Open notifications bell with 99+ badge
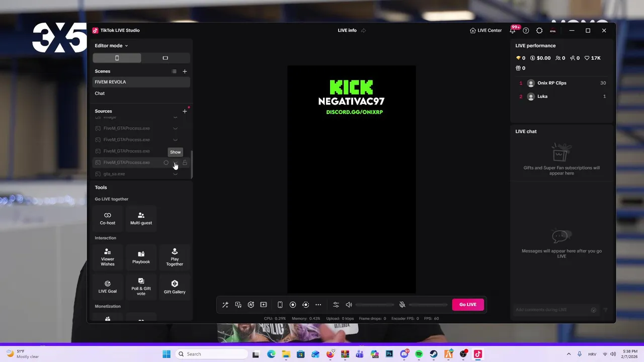This screenshot has height=362, width=644. [x=513, y=30]
